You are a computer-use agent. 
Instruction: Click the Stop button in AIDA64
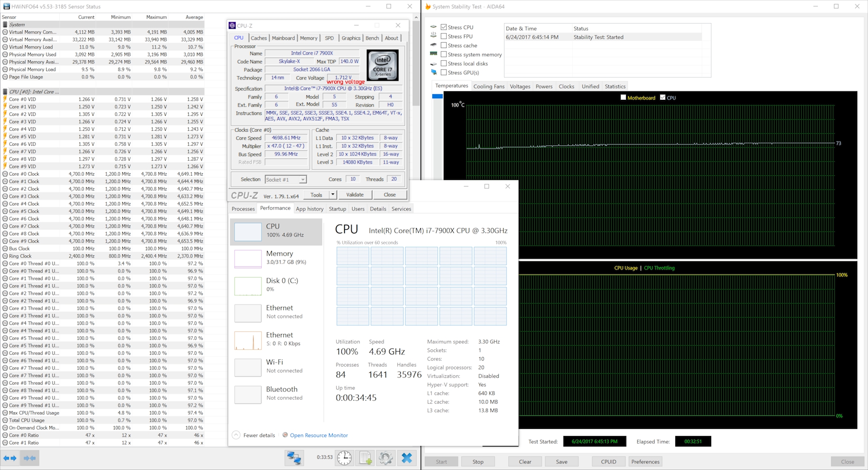478,462
